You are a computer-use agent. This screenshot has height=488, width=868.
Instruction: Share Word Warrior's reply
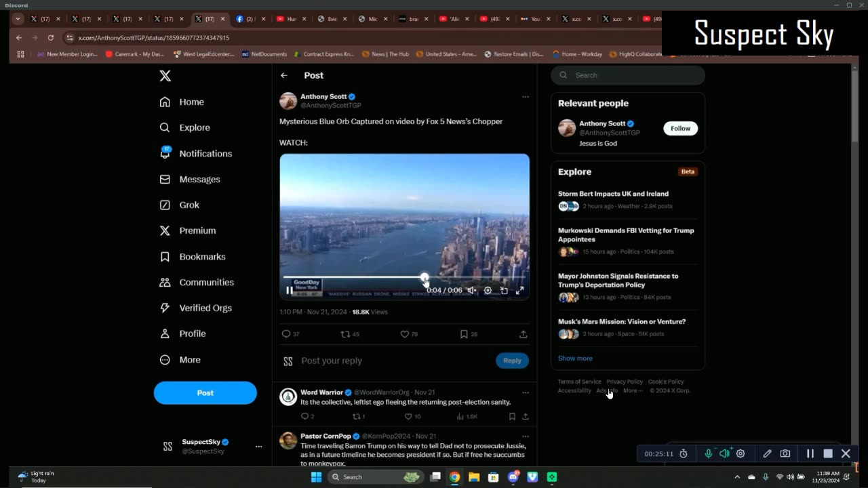(525, 417)
